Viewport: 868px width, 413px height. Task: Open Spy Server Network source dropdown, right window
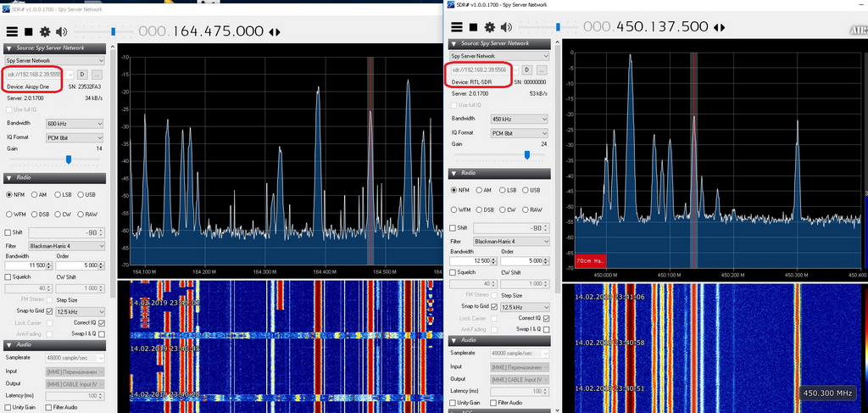[x=499, y=56]
